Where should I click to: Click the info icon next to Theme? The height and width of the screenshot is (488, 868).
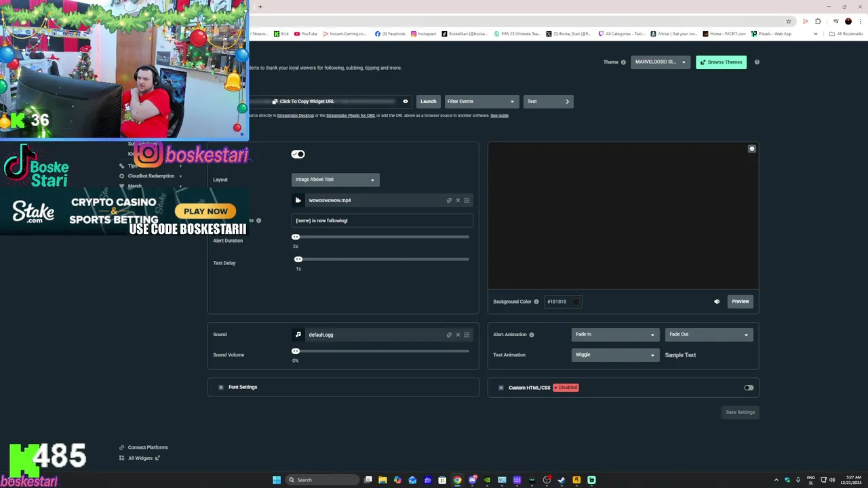pyautogui.click(x=623, y=62)
